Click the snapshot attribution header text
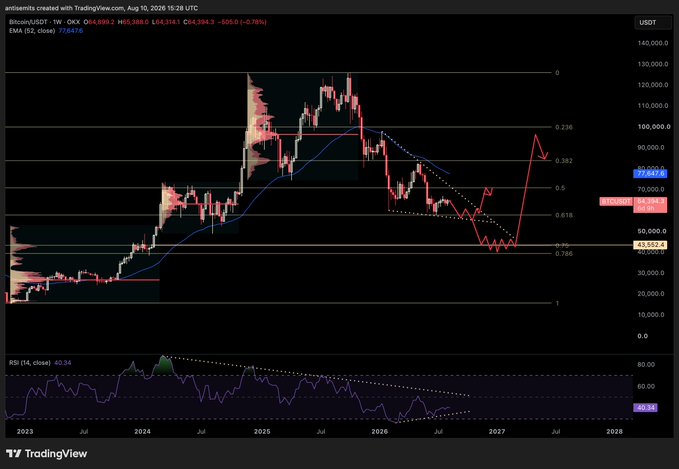 [101, 8]
